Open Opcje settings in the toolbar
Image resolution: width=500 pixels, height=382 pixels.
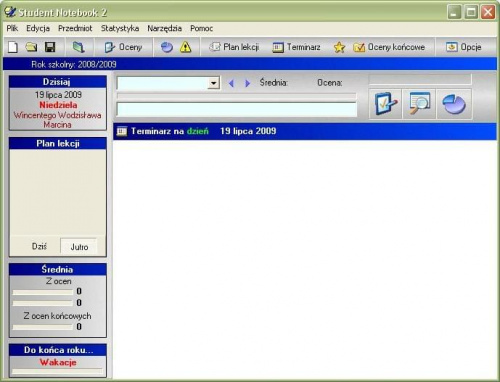[463, 47]
